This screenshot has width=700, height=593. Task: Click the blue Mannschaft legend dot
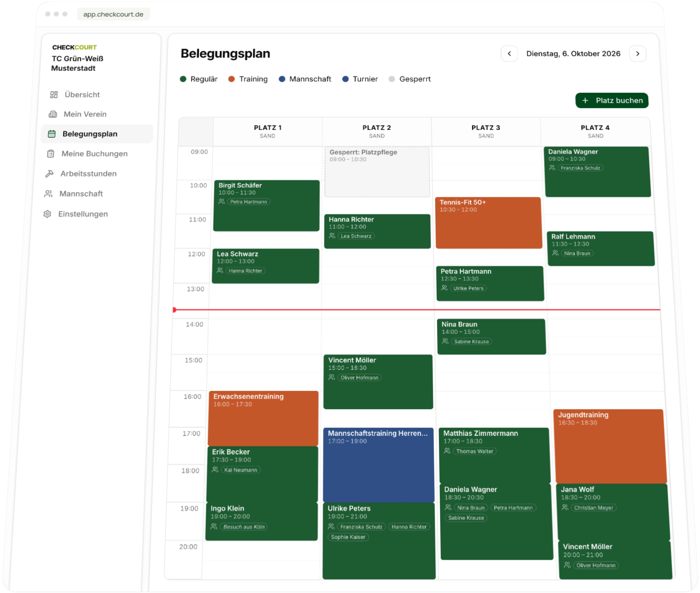pyautogui.click(x=282, y=79)
